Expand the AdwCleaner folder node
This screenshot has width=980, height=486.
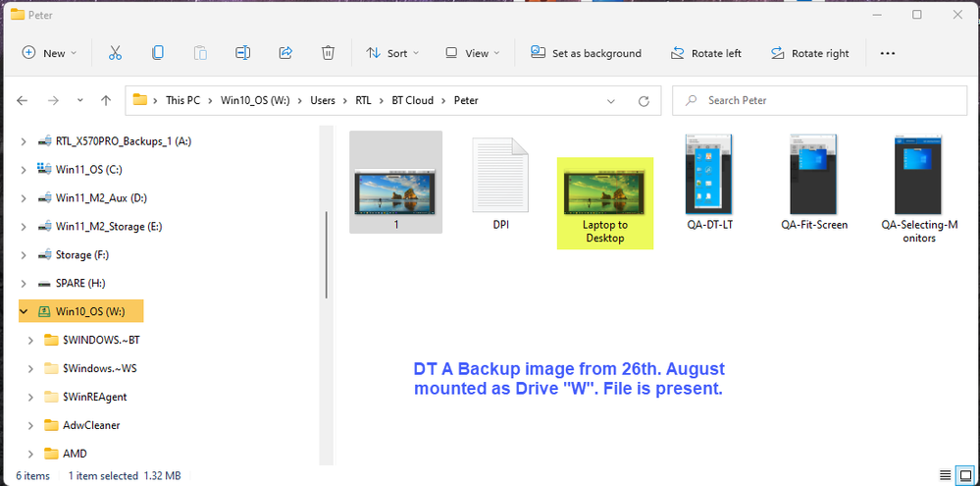[24, 425]
